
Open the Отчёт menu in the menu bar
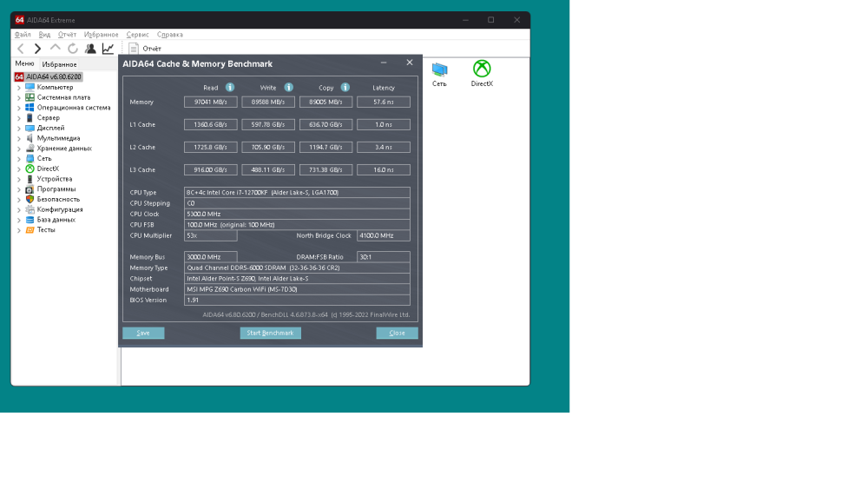pos(67,35)
